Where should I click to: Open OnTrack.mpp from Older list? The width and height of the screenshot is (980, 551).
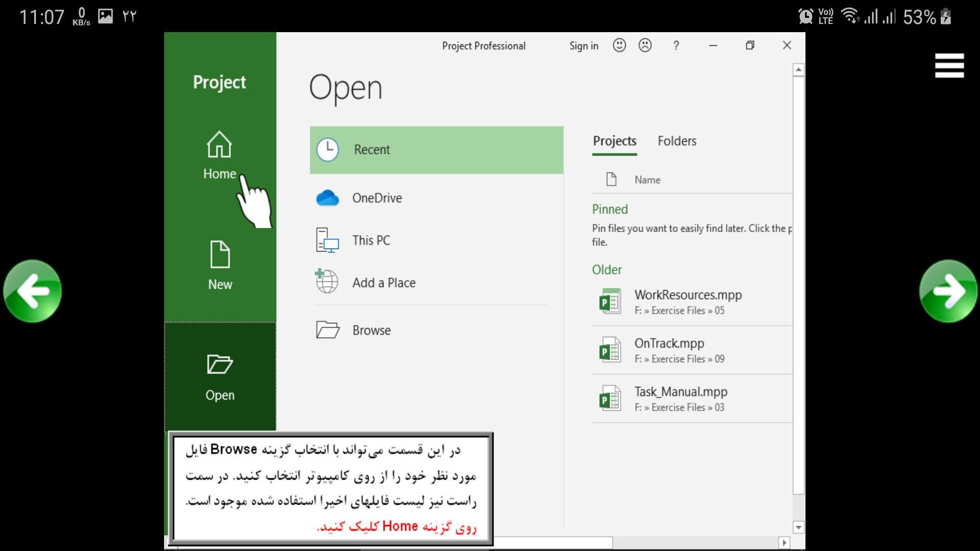point(692,350)
